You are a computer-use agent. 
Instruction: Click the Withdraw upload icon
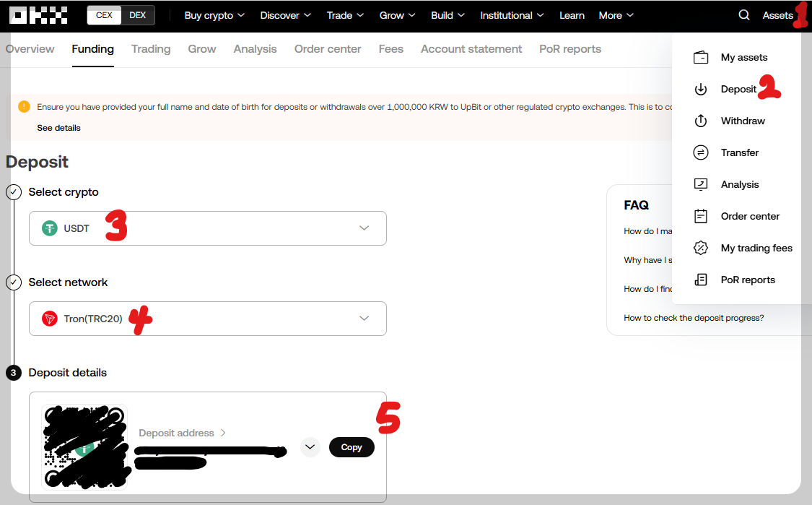point(701,121)
